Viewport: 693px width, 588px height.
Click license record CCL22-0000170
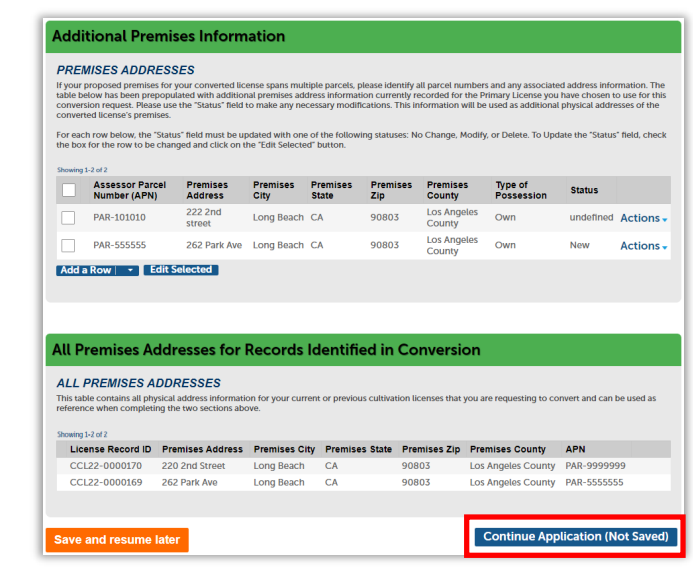pyautogui.click(x=106, y=466)
